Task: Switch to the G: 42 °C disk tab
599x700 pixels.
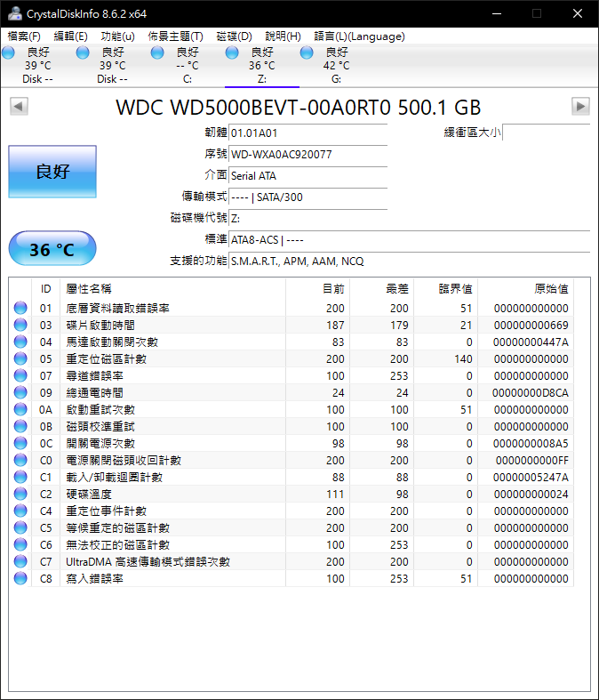Action: [337, 65]
